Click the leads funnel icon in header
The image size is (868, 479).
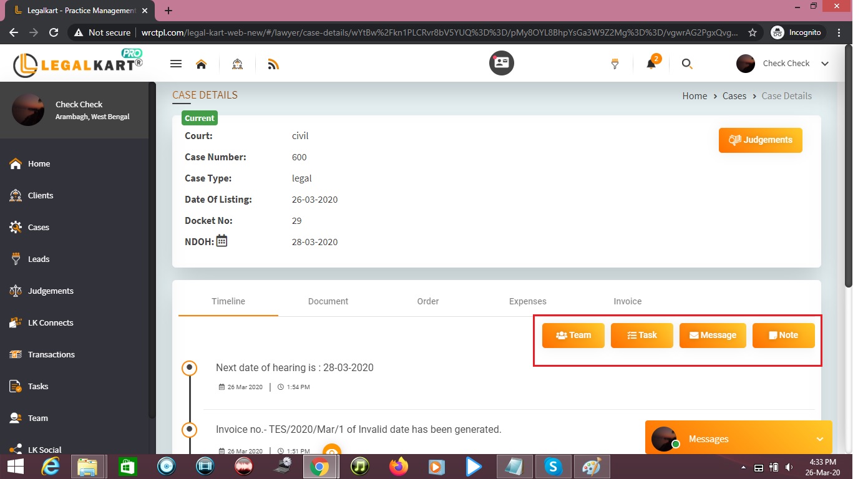pos(615,64)
